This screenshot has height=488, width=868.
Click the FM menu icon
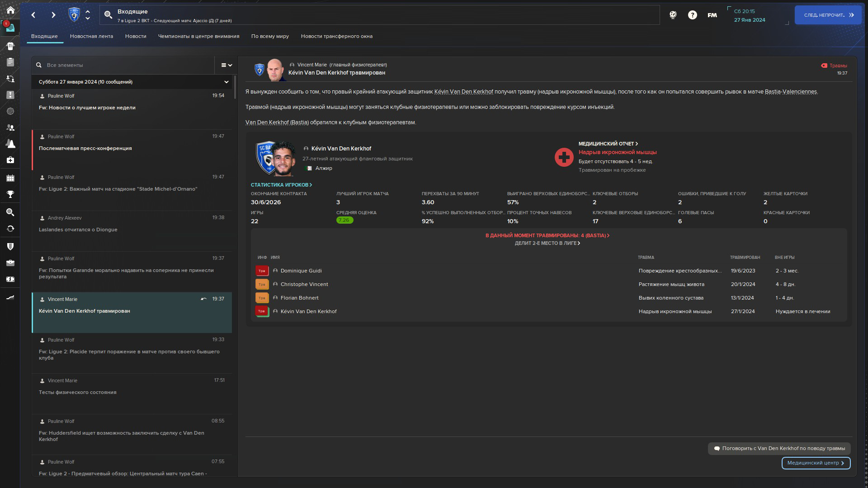click(x=712, y=15)
